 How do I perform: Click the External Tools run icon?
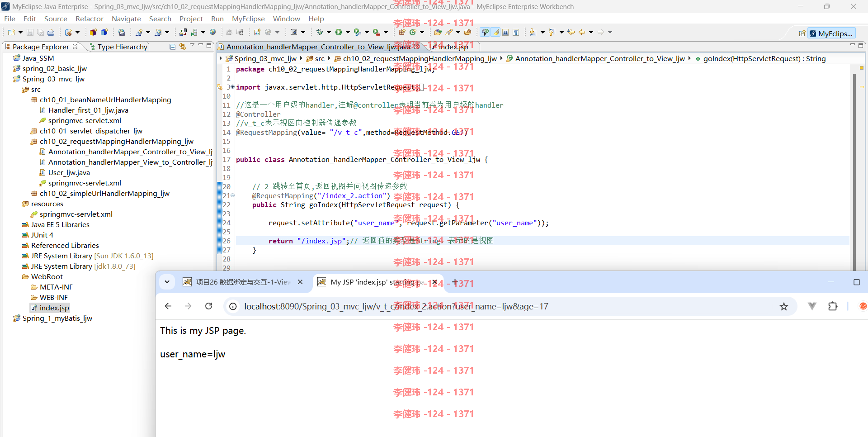(x=376, y=32)
